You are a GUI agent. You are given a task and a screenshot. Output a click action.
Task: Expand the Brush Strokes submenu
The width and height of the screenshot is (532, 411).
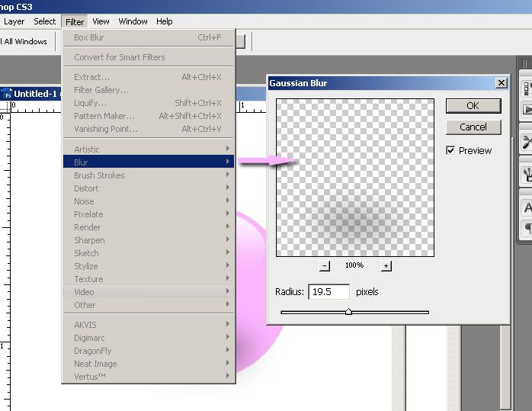pyautogui.click(x=149, y=175)
